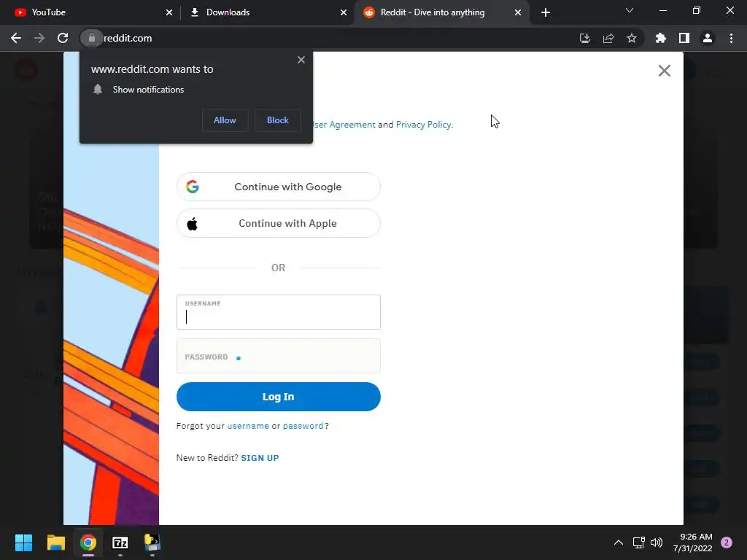This screenshot has height=560, width=747.
Task: Allow Reddit notifications
Action: (x=225, y=120)
